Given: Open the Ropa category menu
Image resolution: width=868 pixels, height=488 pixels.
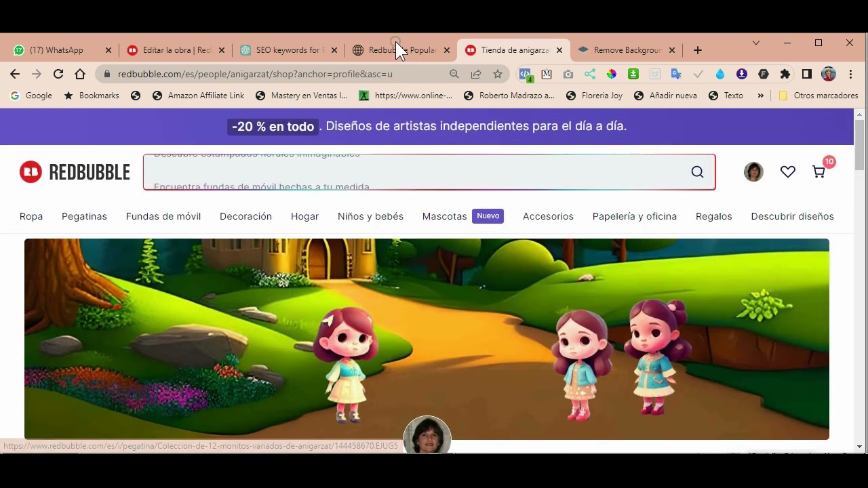Looking at the screenshot, I should pos(31,216).
